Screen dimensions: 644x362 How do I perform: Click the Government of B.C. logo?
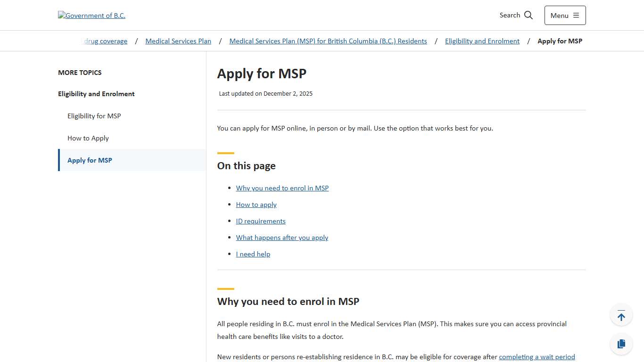coord(91,15)
